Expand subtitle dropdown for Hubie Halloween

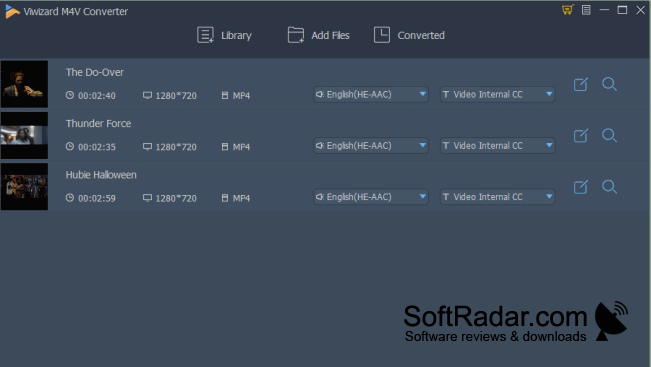tap(497, 197)
